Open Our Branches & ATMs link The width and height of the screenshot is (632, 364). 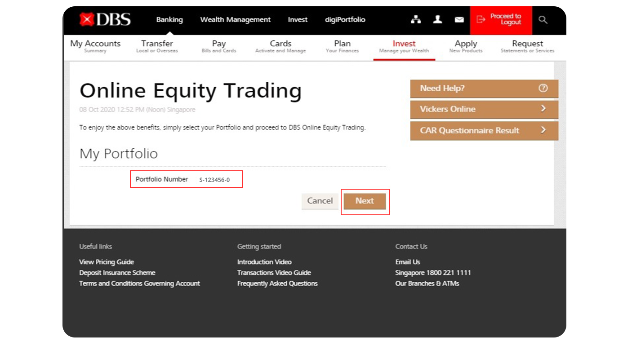[x=427, y=284]
